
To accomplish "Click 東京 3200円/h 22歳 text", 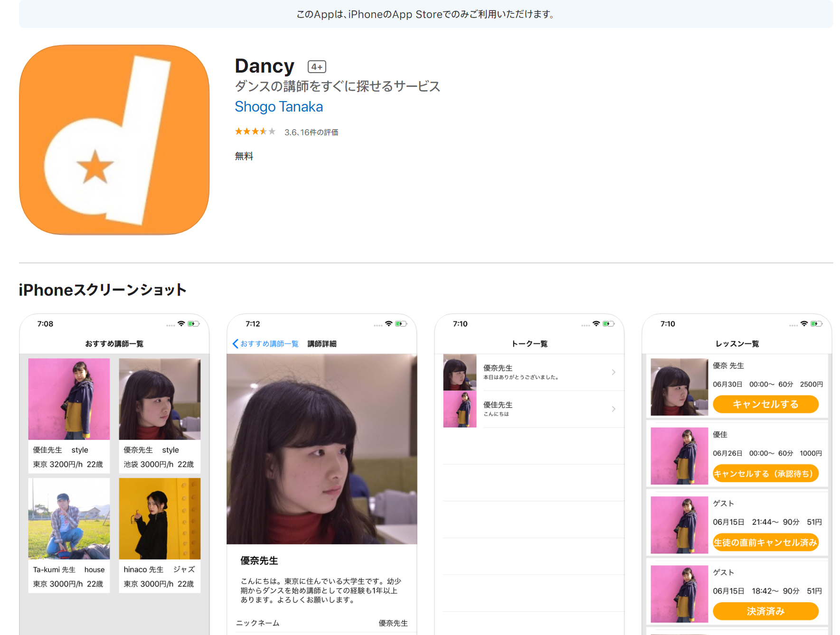I will [68, 464].
